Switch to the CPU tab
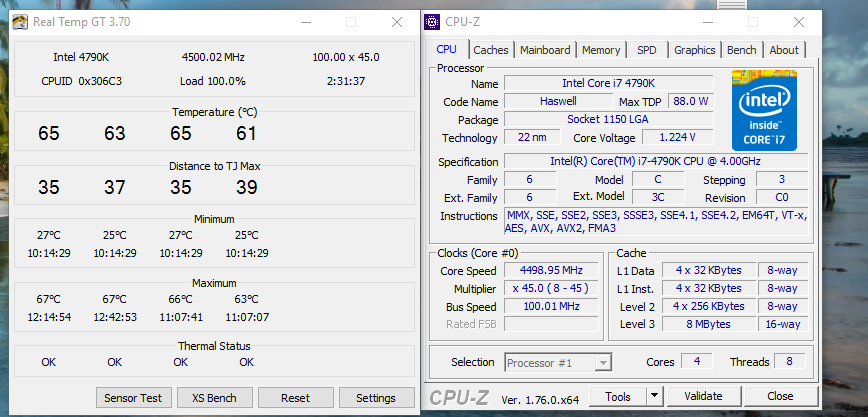Screen dimensions: 868x417 click(447, 49)
